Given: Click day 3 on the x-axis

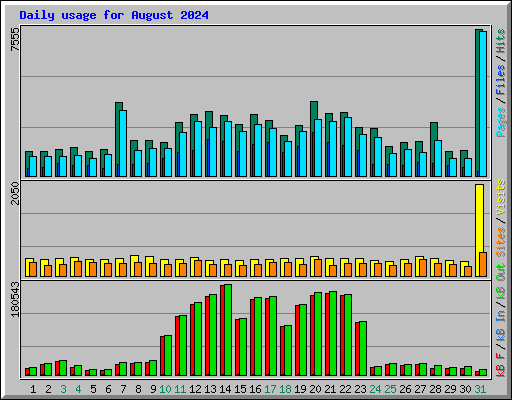Looking at the screenshot, I should [63, 389].
